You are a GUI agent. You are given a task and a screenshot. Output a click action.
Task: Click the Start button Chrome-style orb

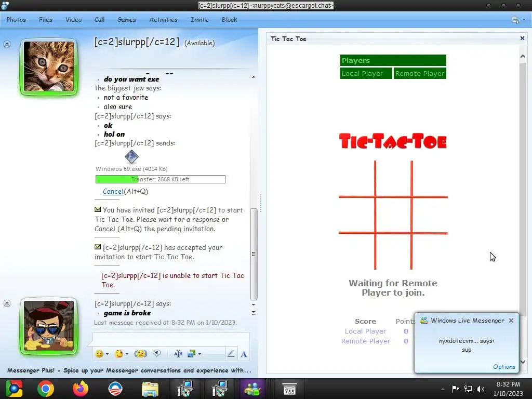[14, 389]
